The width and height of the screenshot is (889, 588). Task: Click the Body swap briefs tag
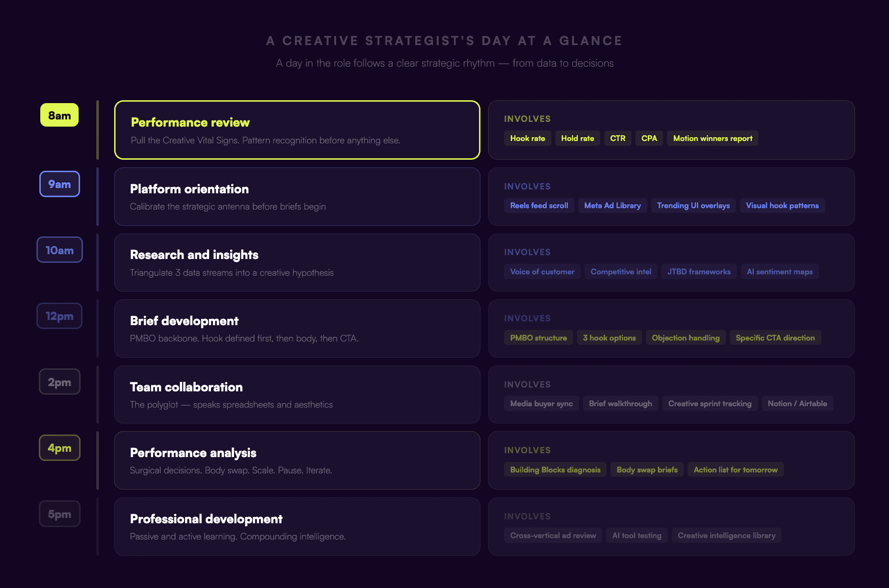647,470
